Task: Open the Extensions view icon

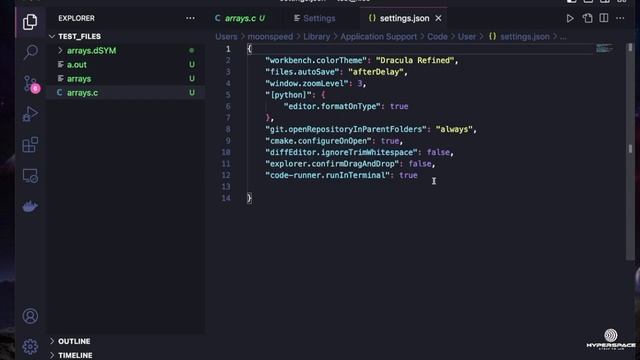Action: click(30, 144)
